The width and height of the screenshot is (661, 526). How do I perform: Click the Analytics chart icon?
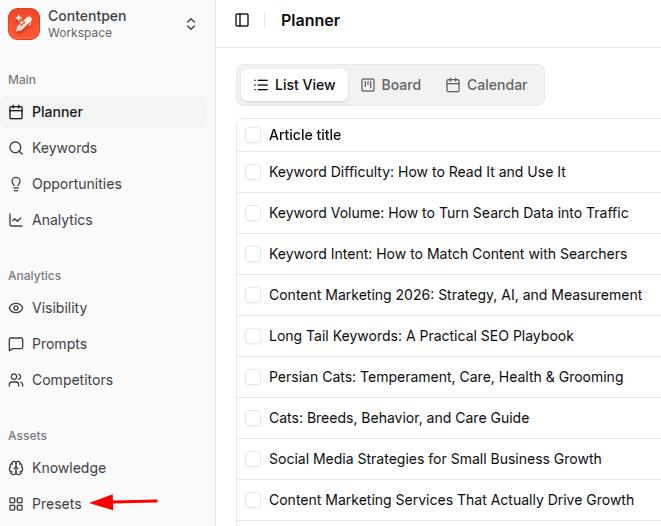[x=16, y=220]
